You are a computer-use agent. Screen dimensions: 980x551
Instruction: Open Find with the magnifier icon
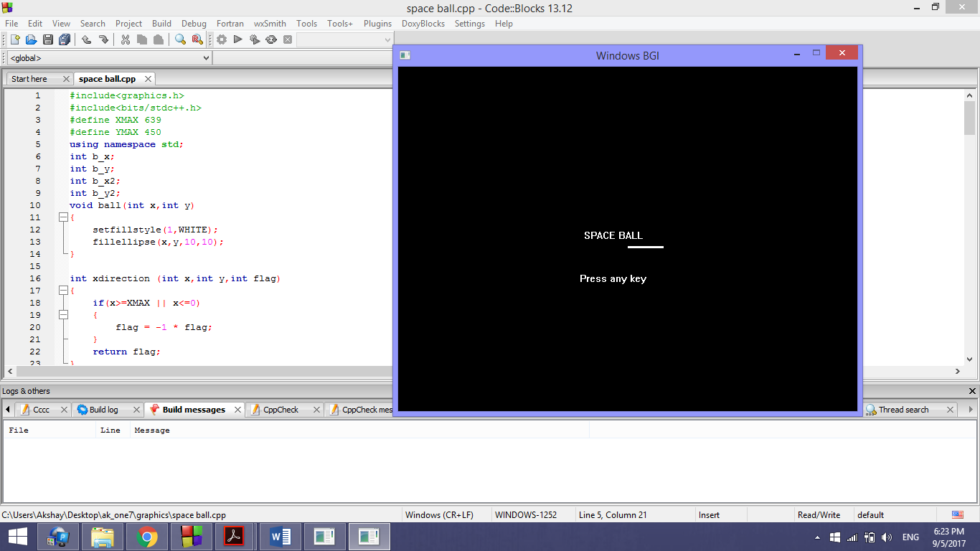coord(180,39)
